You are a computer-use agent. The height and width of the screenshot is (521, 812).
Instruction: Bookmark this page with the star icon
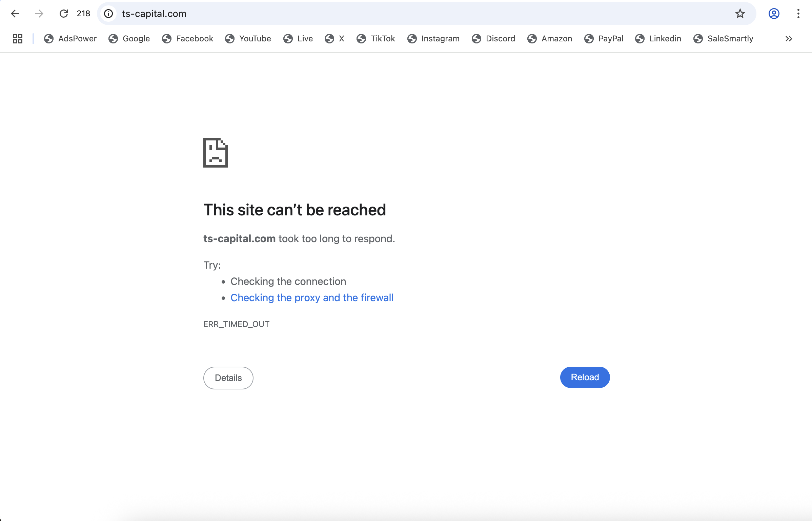pyautogui.click(x=740, y=14)
